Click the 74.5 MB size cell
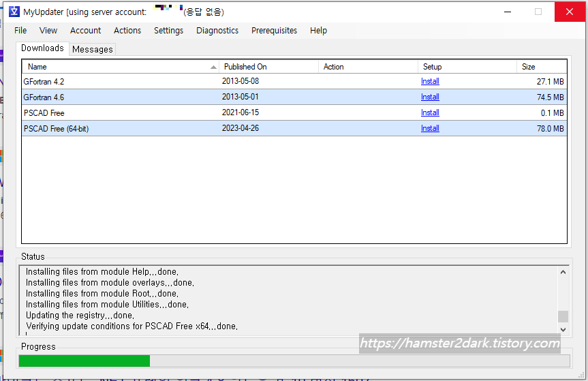 click(550, 97)
